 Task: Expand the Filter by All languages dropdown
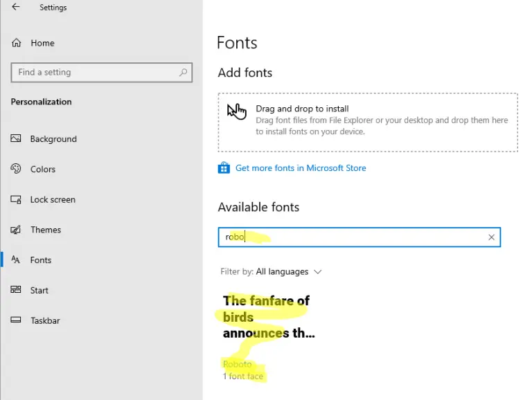point(271,272)
